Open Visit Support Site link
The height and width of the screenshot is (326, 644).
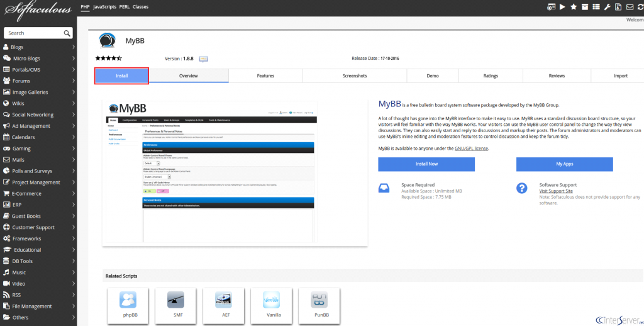[556, 191]
